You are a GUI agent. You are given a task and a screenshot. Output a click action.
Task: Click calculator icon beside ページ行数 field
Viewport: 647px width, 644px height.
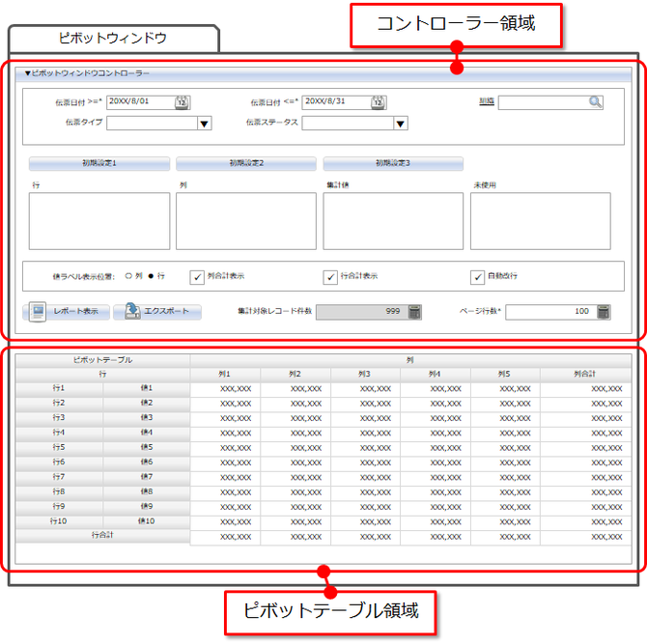604,312
